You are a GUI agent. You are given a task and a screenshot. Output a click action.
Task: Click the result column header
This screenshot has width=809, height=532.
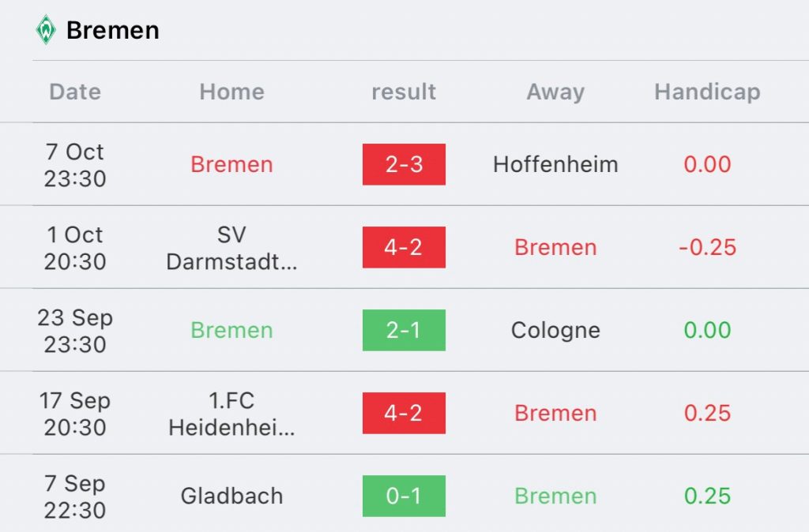tap(404, 92)
